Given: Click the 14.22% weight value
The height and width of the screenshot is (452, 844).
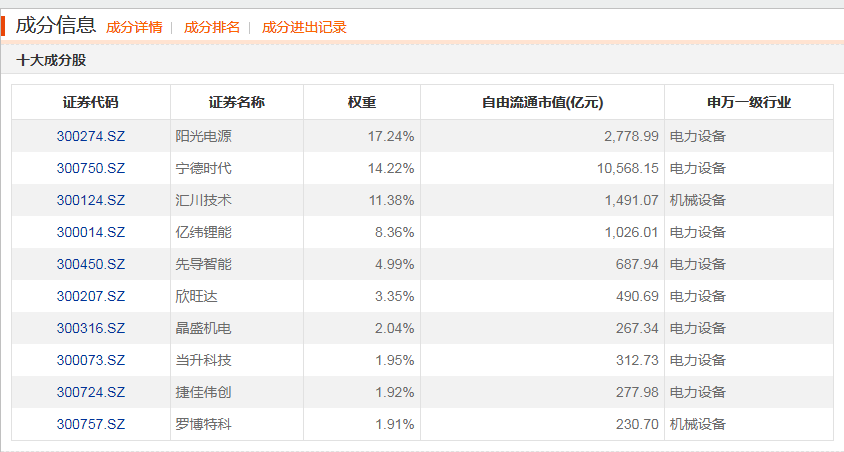Looking at the screenshot, I should (391, 168).
